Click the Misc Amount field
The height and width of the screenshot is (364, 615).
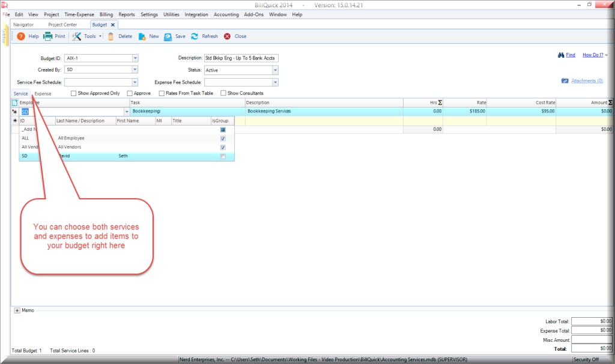pos(592,340)
